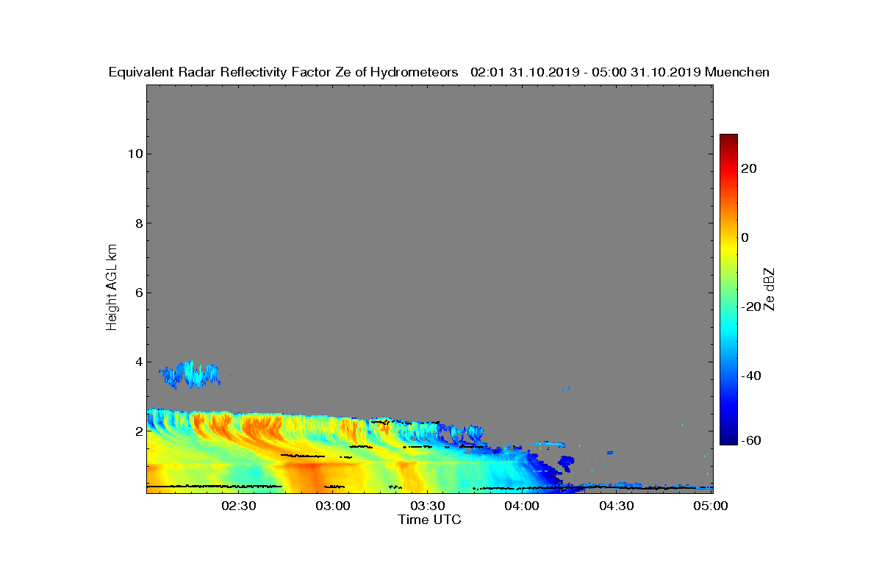
Task: Click the 05:00 time axis label
Action: click(x=711, y=506)
